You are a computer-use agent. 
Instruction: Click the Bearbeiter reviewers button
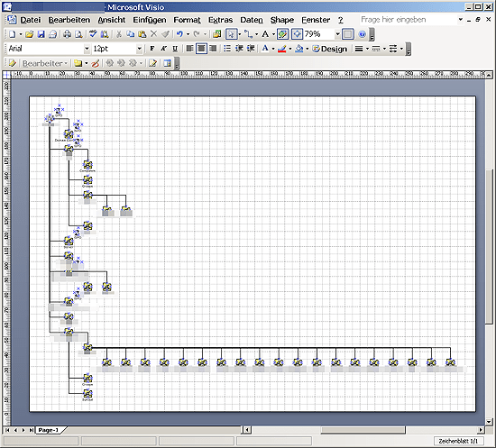[44, 63]
